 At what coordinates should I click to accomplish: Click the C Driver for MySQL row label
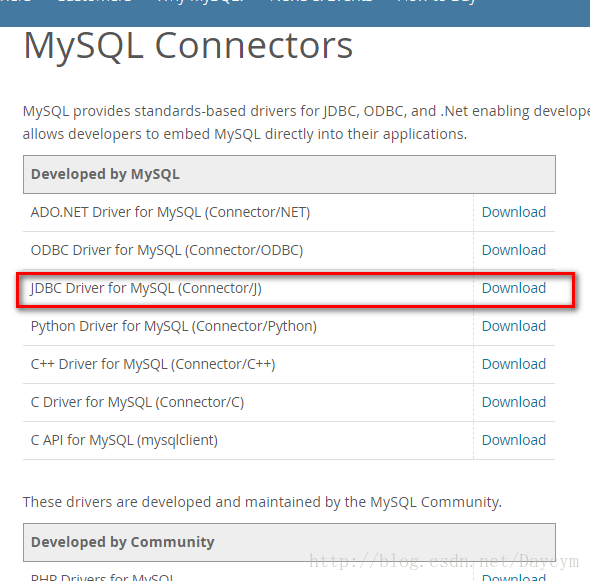pyautogui.click(x=137, y=403)
